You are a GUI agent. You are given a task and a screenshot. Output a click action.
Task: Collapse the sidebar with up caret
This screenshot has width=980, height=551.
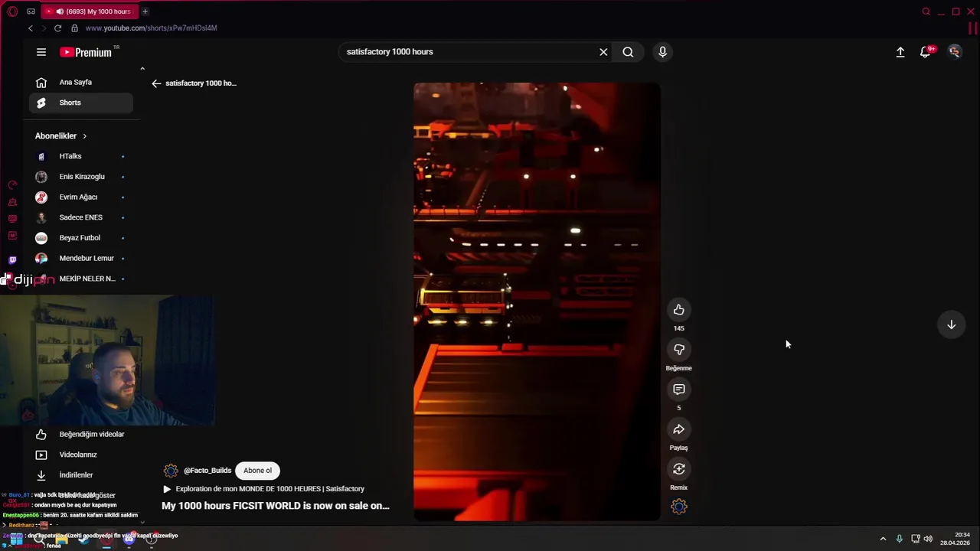pos(142,69)
